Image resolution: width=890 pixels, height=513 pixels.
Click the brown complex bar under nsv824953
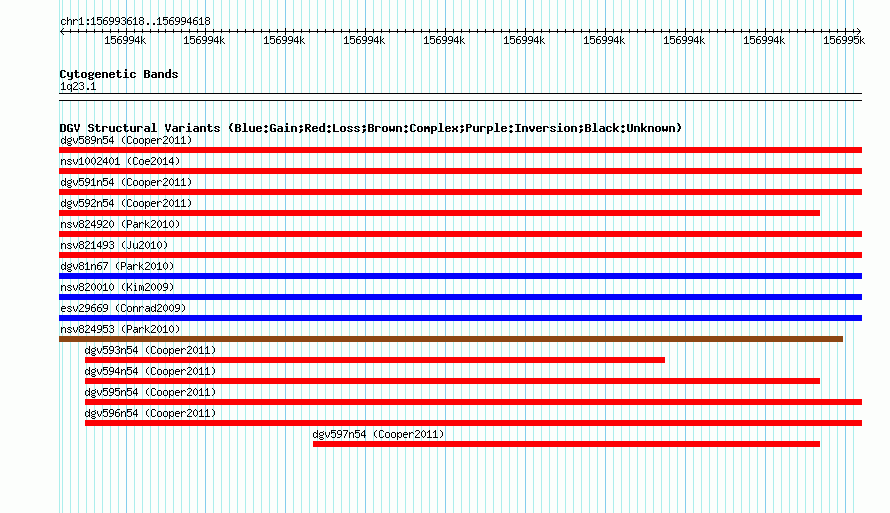point(451,339)
